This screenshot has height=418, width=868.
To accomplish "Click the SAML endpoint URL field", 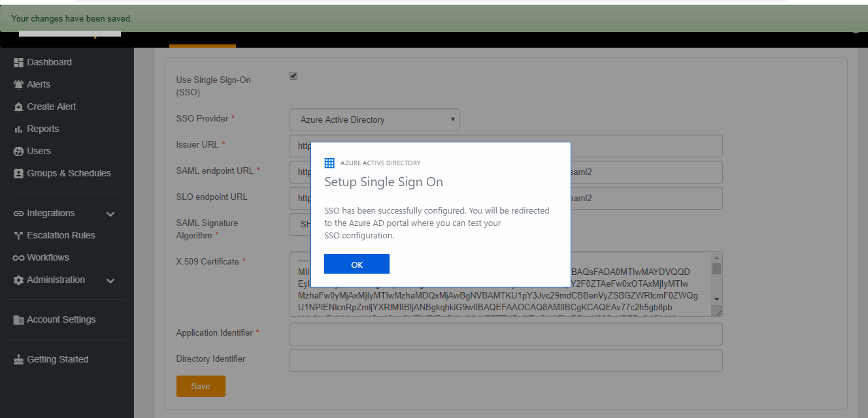I will [506, 172].
